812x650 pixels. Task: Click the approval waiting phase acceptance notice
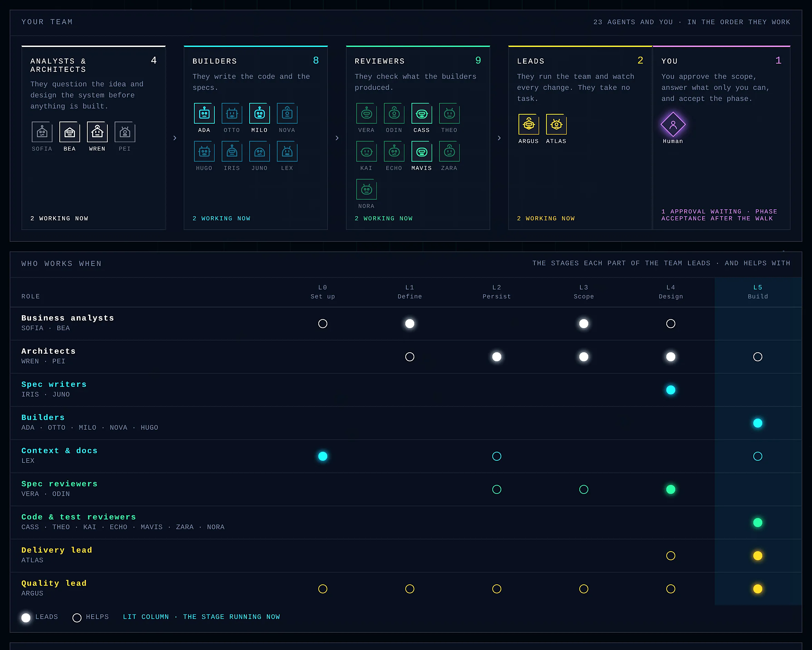click(719, 215)
